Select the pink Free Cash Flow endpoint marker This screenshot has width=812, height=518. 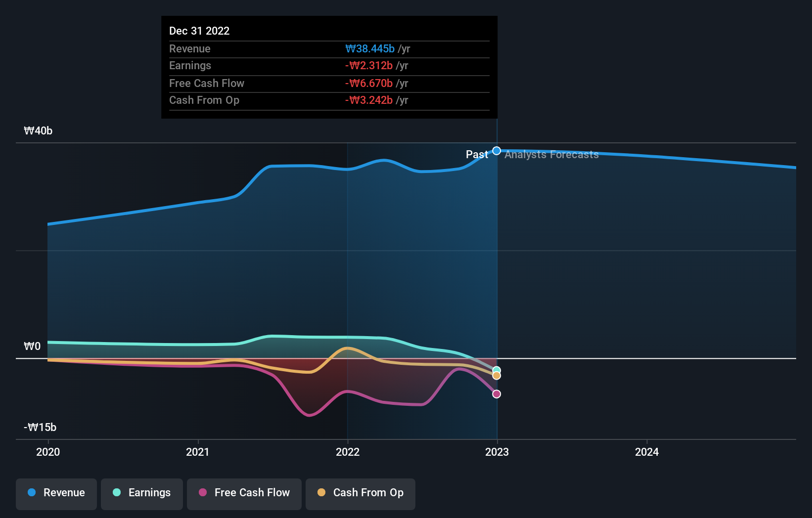click(496, 393)
